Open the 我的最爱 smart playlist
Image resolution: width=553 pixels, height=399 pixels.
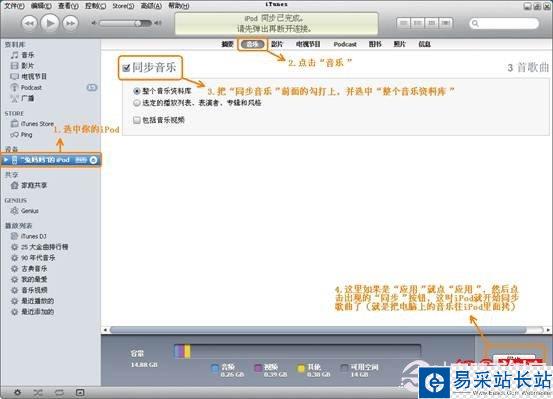click(x=34, y=279)
